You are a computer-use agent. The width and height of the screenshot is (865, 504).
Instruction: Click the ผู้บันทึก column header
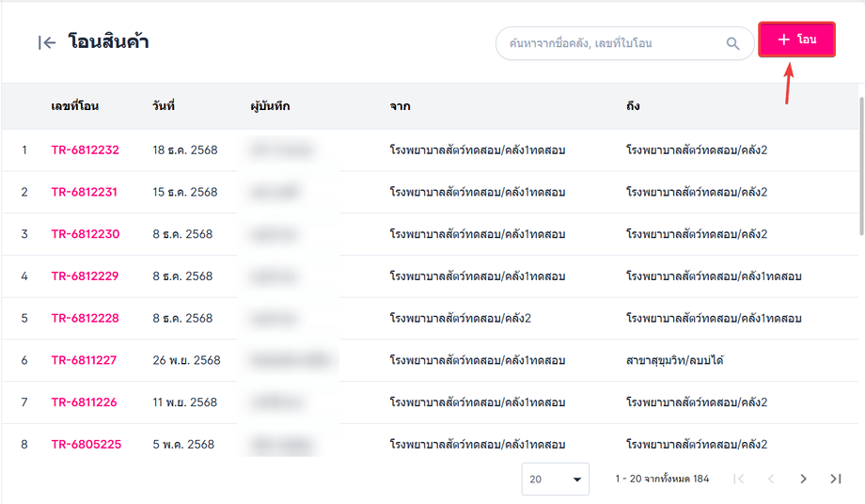tap(270, 106)
